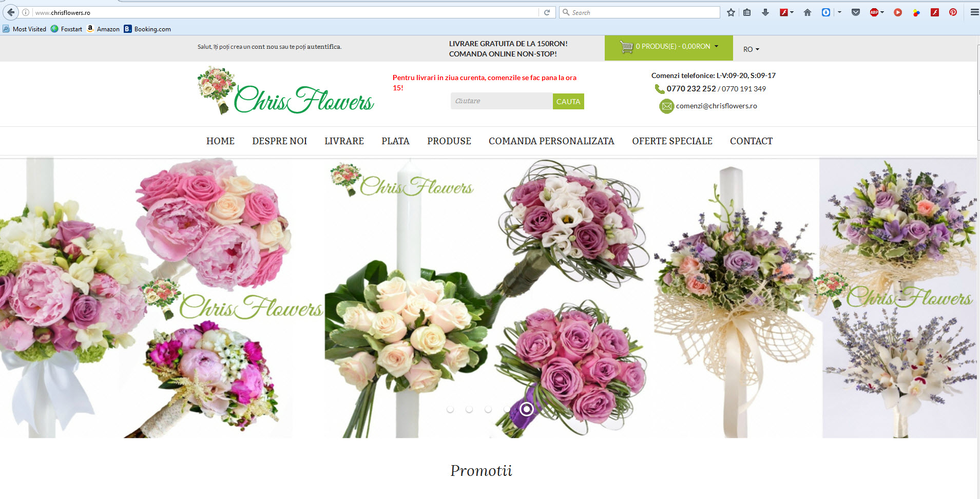This screenshot has height=499, width=980.
Task: Open the Most Visited bookmarks folder
Action: pyautogui.click(x=25, y=29)
